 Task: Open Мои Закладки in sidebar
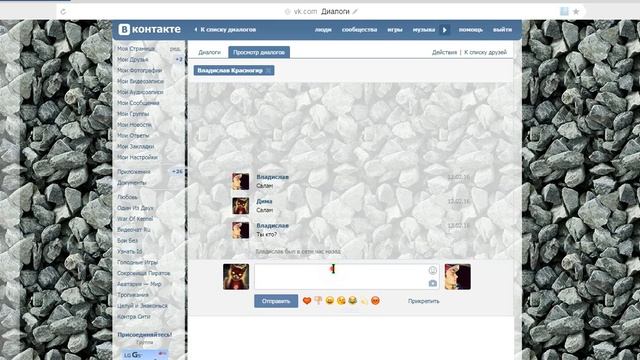coord(136,146)
